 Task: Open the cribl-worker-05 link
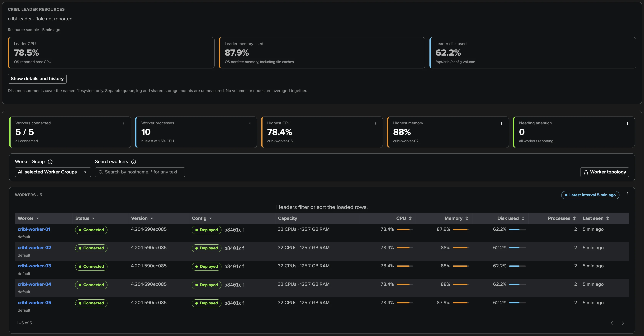pos(34,302)
